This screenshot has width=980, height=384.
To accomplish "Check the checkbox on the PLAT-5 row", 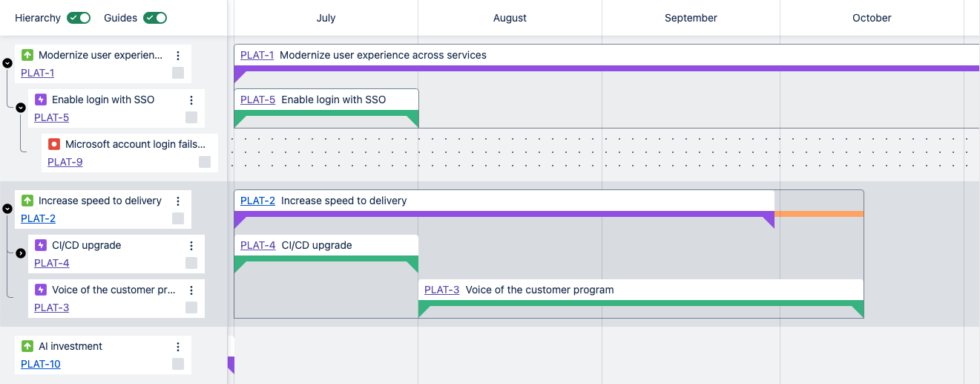I will pyautogui.click(x=191, y=117).
